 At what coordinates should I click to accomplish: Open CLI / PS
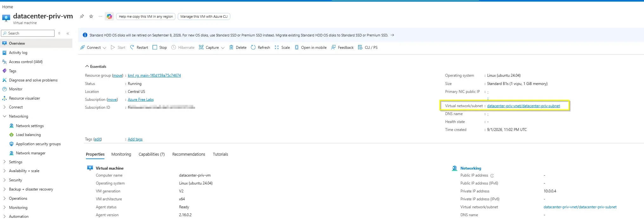(368, 48)
